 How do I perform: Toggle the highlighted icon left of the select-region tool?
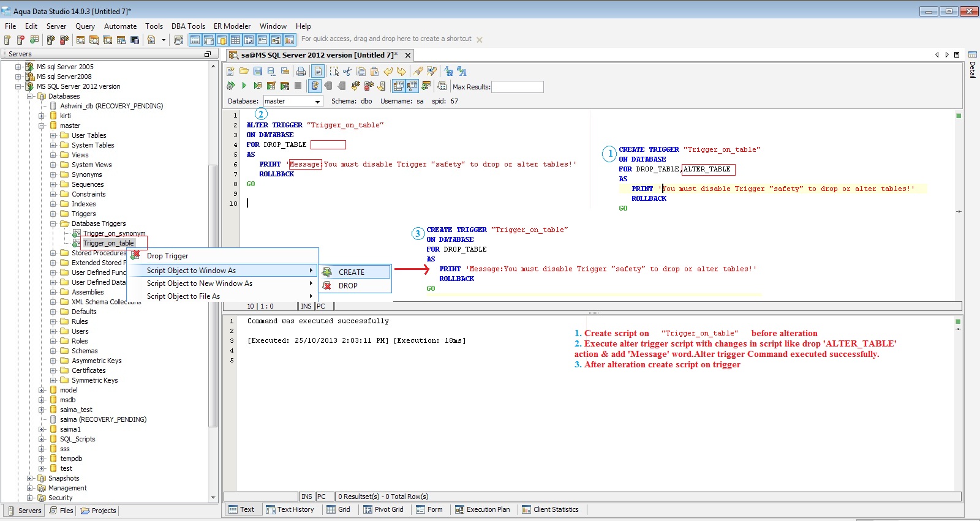pos(318,72)
